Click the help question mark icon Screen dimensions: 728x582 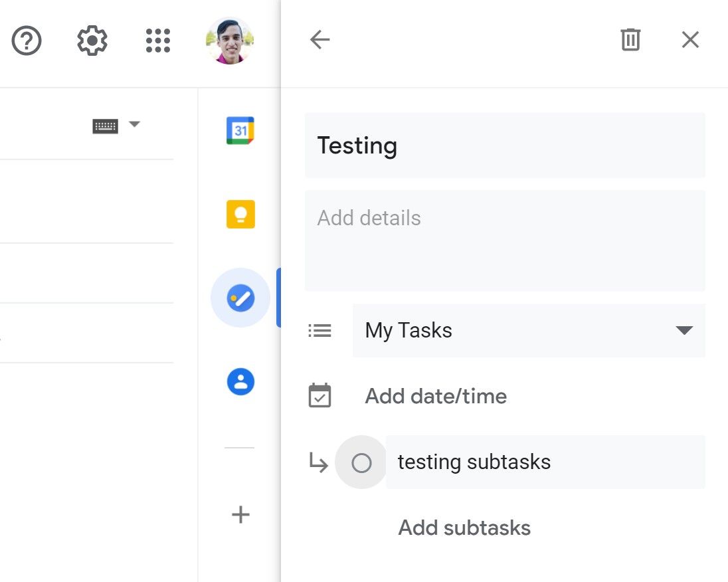[26, 40]
